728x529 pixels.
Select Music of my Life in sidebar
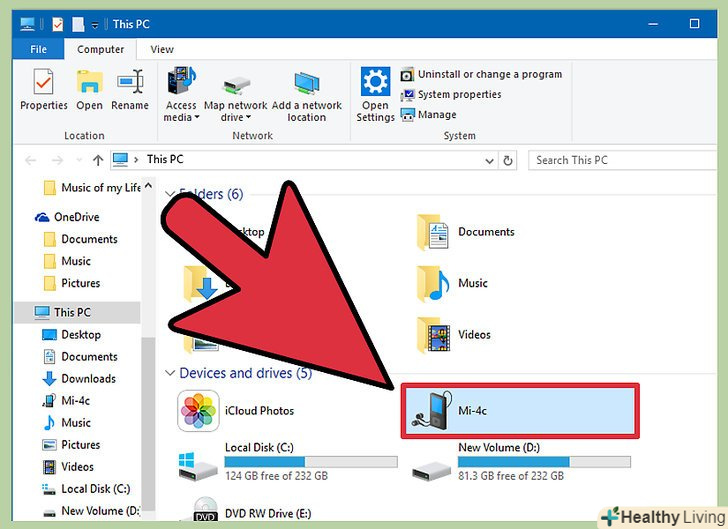pos(92,188)
